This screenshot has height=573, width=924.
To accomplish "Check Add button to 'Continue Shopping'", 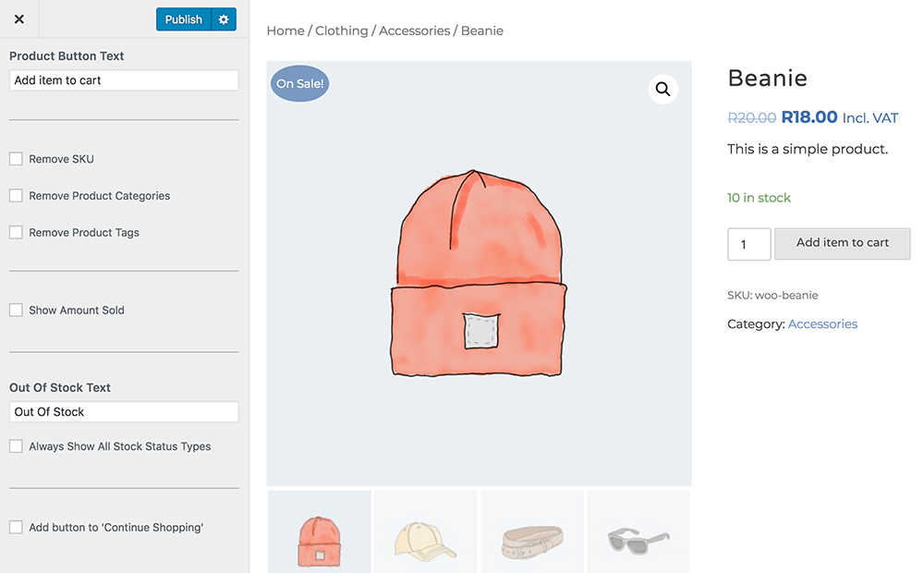I will pyautogui.click(x=16, y=528).
